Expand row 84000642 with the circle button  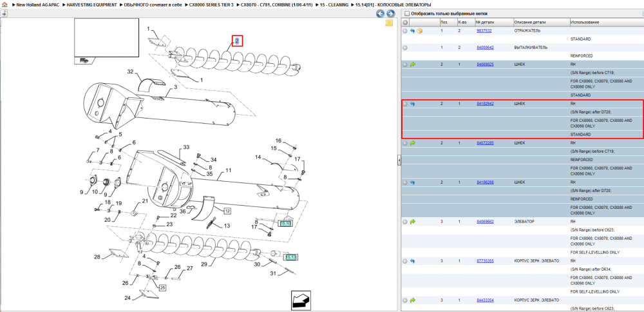[x=405, y=48]
